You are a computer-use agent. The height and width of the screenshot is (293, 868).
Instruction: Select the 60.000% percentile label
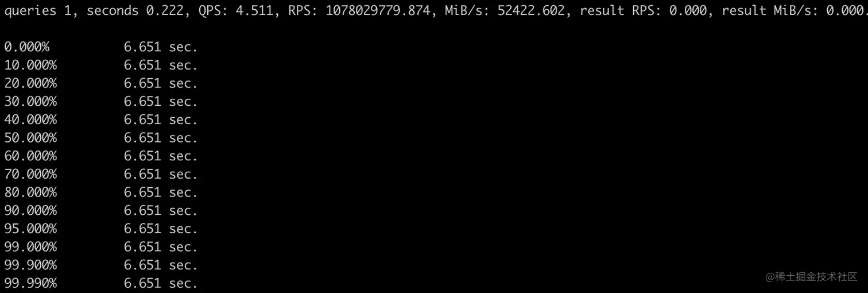[30, 156]
